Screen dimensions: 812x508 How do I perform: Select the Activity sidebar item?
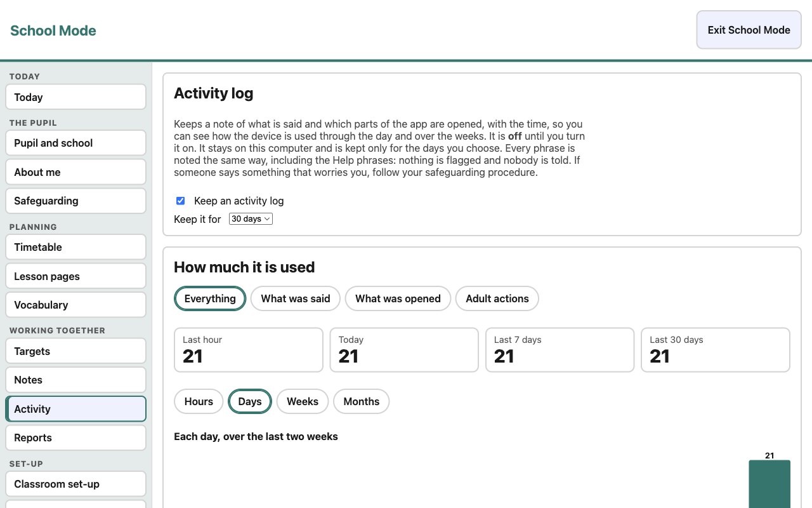coord(75,409)
